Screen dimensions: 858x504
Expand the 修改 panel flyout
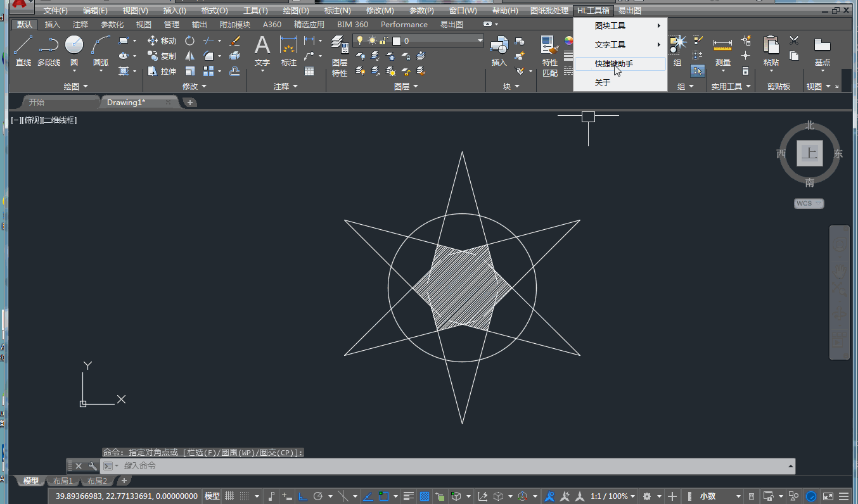point(195,86)
